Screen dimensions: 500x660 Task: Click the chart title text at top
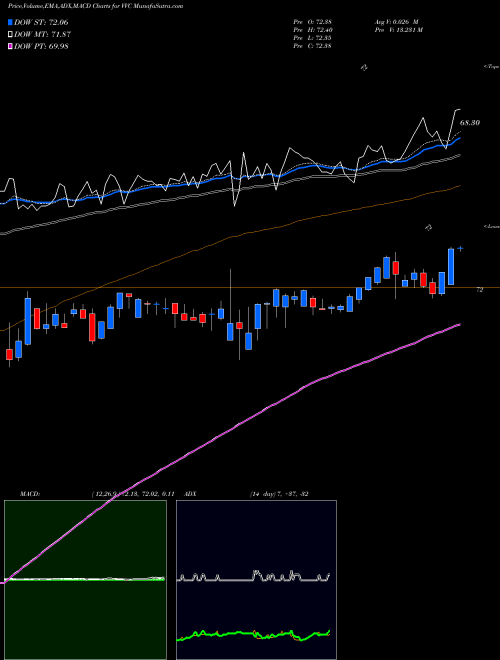coord(96,6)
